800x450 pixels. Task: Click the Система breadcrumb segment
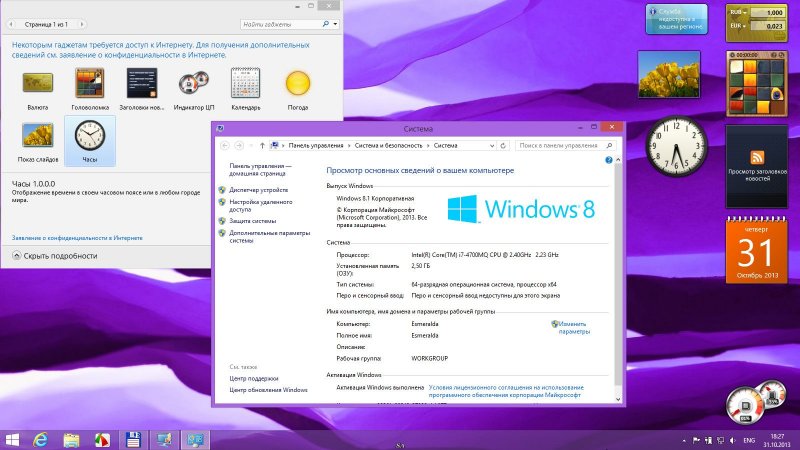click(445, 145)
